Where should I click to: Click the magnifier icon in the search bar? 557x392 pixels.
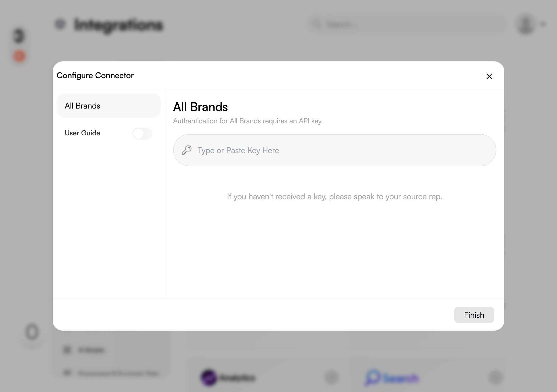(317, 24)
